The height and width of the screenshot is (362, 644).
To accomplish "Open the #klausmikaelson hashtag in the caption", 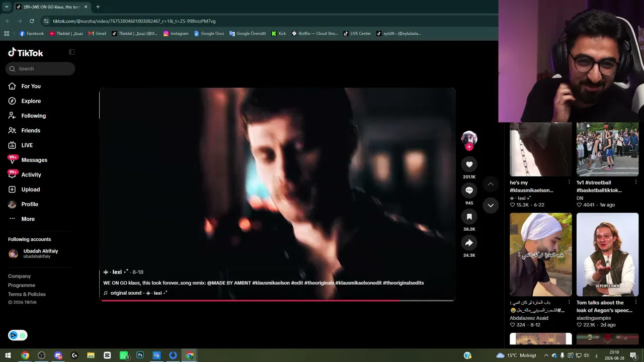I will click(271, 283).
